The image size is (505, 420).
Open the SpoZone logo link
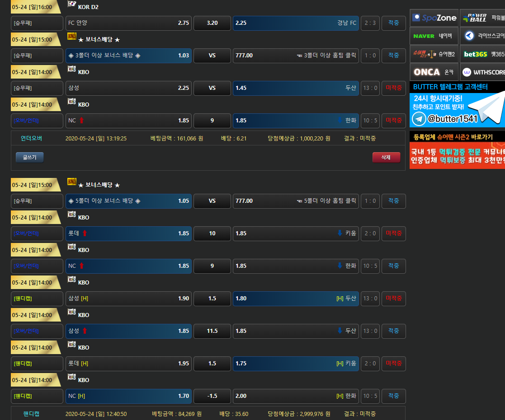[x=434, y=18]
